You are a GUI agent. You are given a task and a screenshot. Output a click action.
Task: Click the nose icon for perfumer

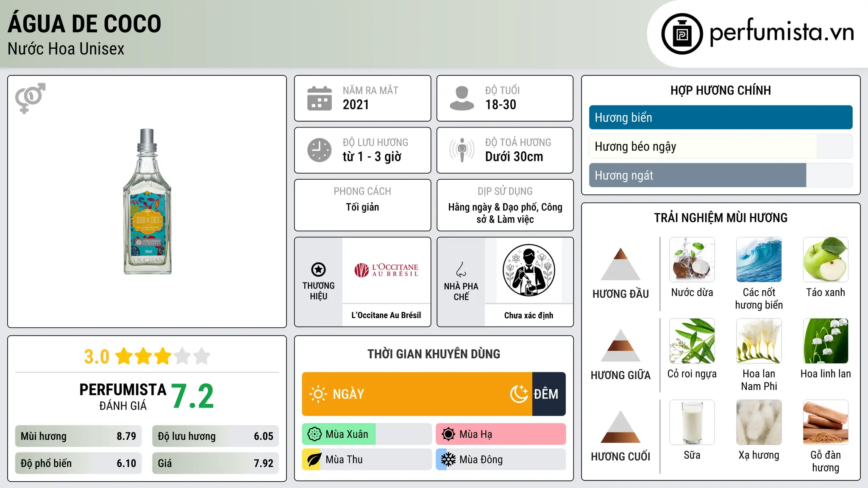coord(461,269)
